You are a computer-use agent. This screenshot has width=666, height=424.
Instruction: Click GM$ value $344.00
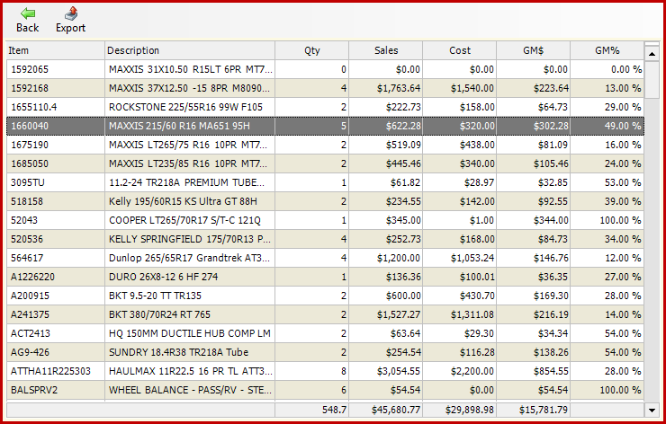[551, 220]
